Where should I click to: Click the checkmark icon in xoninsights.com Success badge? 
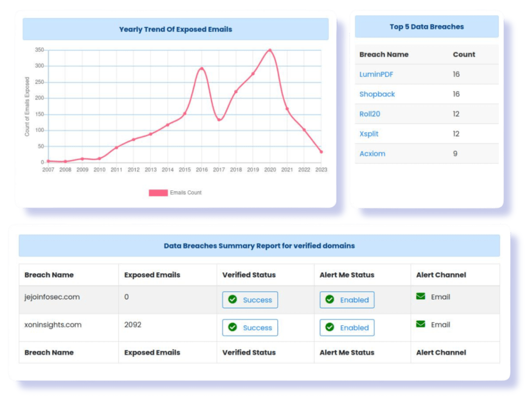tap(233, 328)
